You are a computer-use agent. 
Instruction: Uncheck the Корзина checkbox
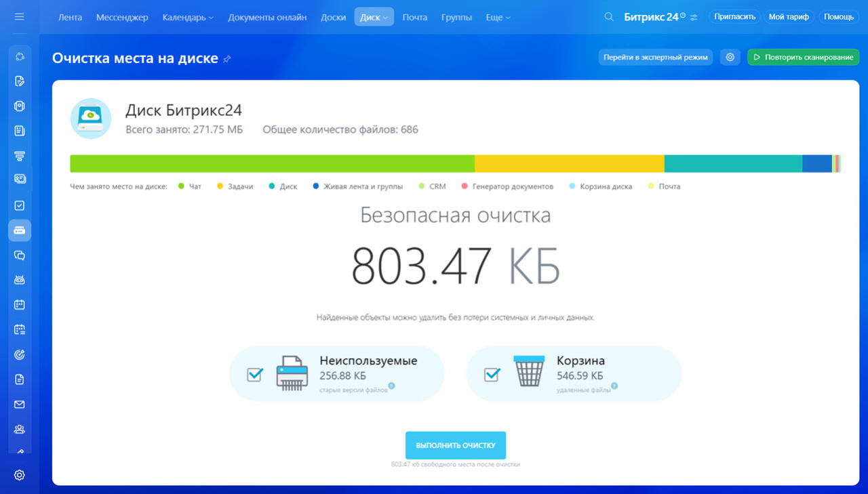click(492, 374)
